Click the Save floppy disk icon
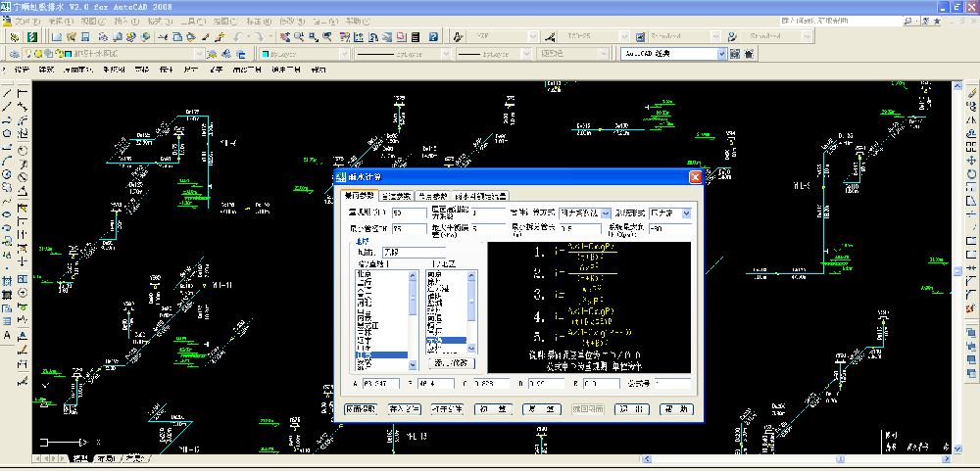 point(86,37)
